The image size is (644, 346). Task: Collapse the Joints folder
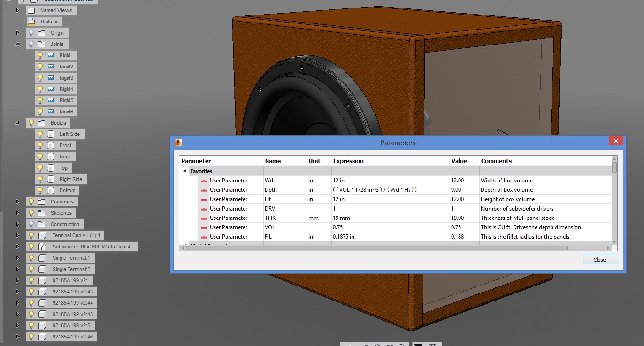tap(17, 44)
